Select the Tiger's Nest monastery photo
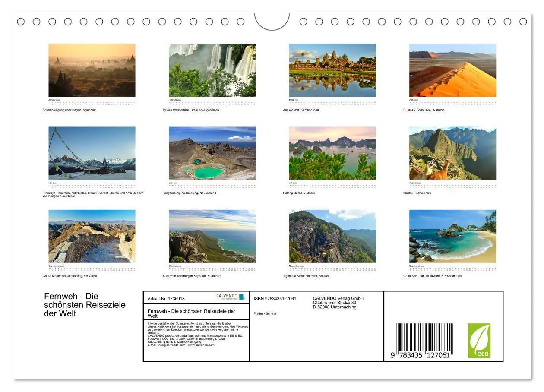This screenshot has height=392, width=544. coord(332,236)
